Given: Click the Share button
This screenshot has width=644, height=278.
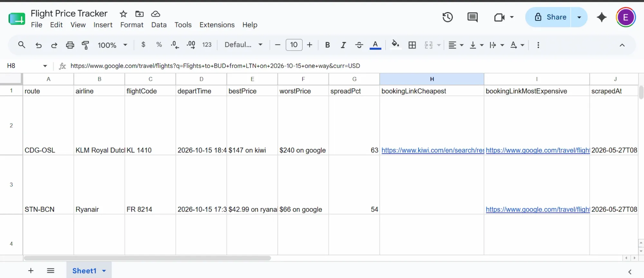Looking at the screenshot, I should pyautogui.click(x=548, y=17).
